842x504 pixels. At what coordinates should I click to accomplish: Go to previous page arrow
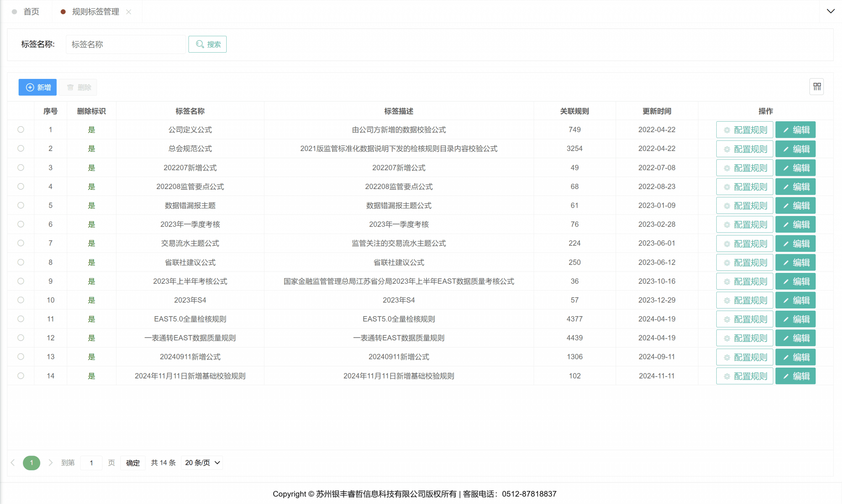[13, 463]
